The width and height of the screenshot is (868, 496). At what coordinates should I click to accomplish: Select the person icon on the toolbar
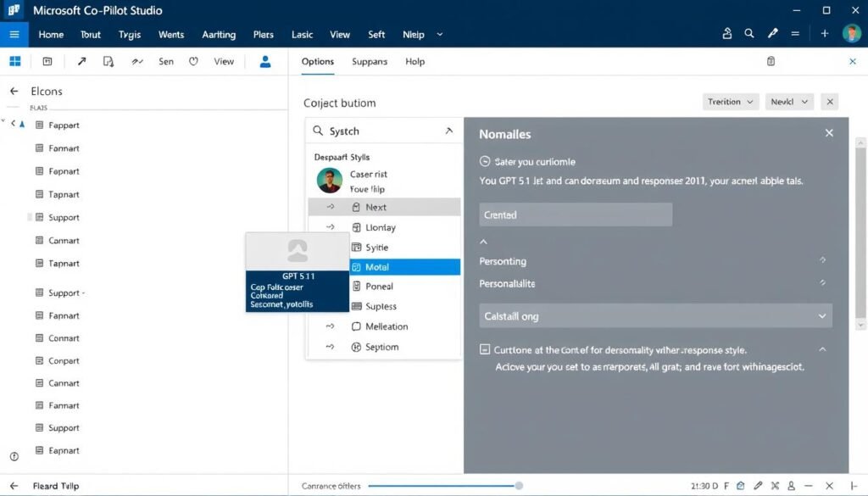[264, 61]
